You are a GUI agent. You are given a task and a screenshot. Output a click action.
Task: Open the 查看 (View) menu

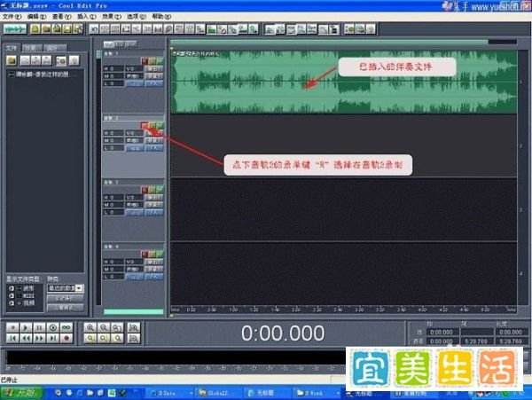(x=61, y=16)
